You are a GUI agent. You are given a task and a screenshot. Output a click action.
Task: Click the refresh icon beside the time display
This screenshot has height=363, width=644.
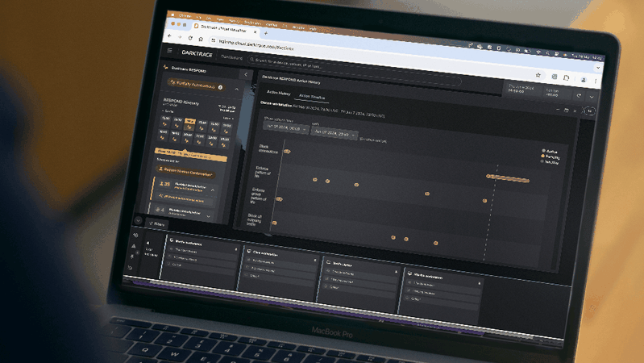(x=578, y=96)
